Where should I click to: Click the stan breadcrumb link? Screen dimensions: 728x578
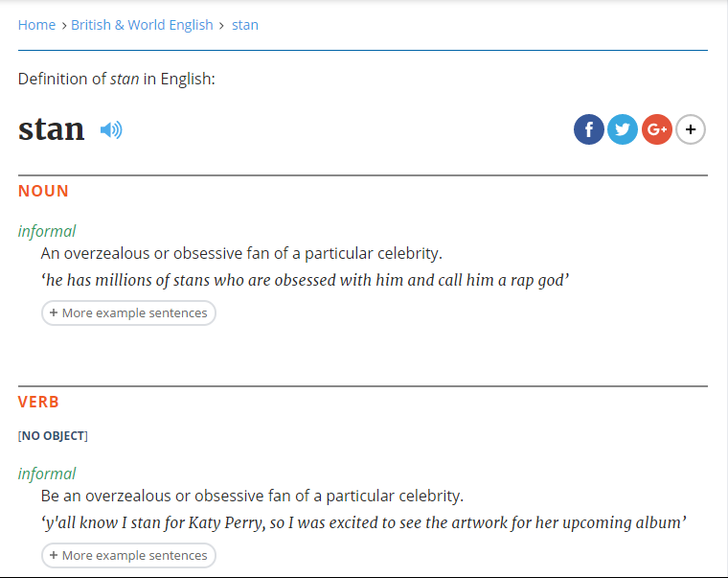coord(245,25)
